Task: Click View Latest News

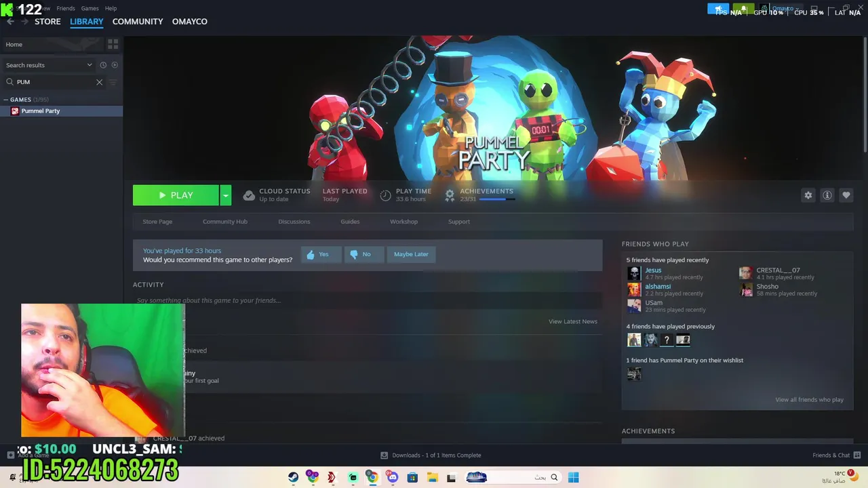Action: click(573, 321)
